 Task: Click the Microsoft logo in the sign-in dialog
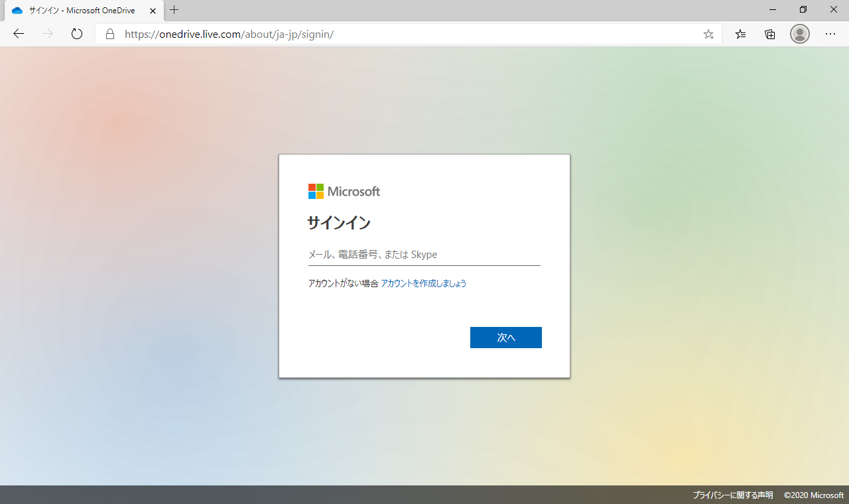pos(344,192)
